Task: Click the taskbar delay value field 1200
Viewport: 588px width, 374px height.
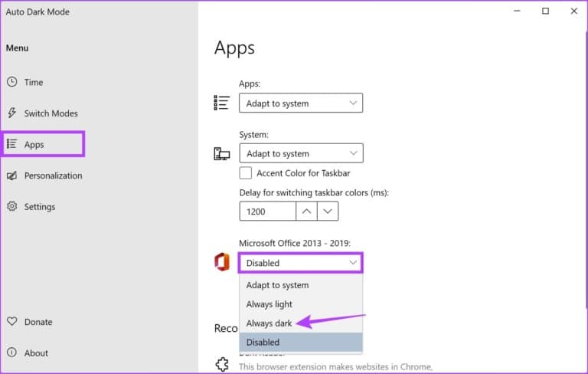Action: [x=268, y=212]
